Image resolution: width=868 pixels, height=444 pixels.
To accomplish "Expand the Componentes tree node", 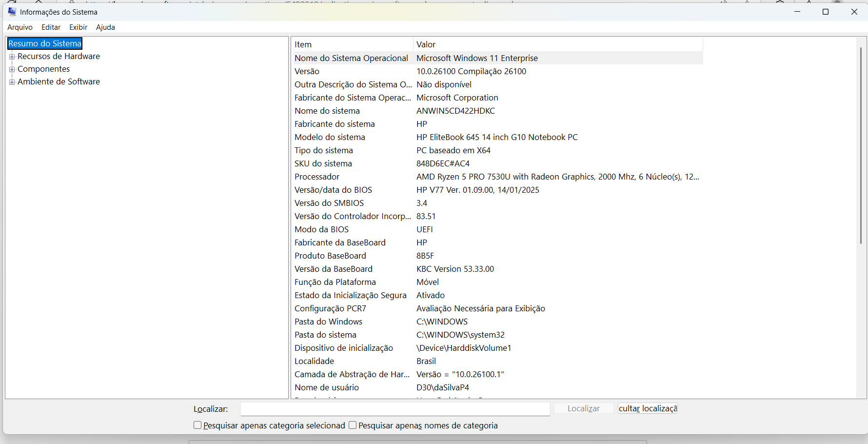I will pos(12,69).
